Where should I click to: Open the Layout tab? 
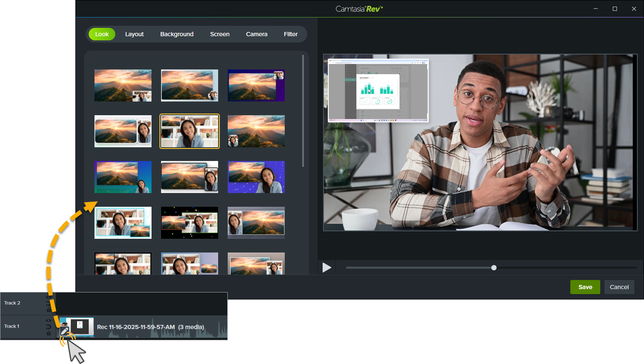tap(134, 34)
